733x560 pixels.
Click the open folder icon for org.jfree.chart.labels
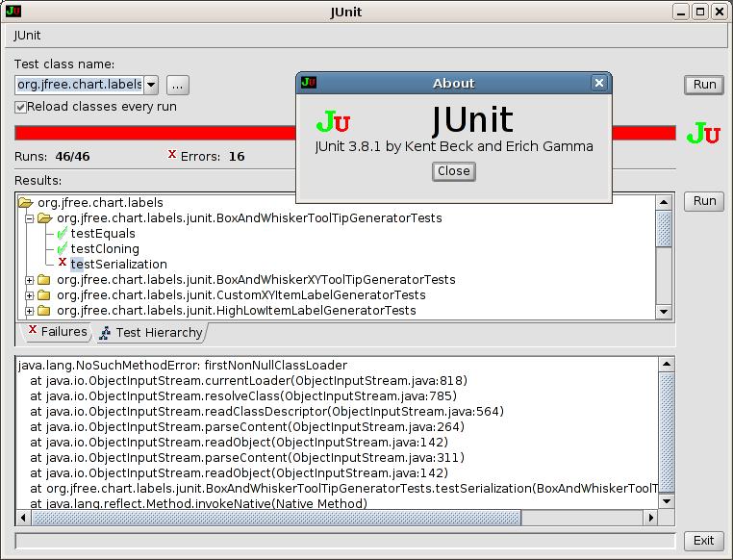coord(26,202)
